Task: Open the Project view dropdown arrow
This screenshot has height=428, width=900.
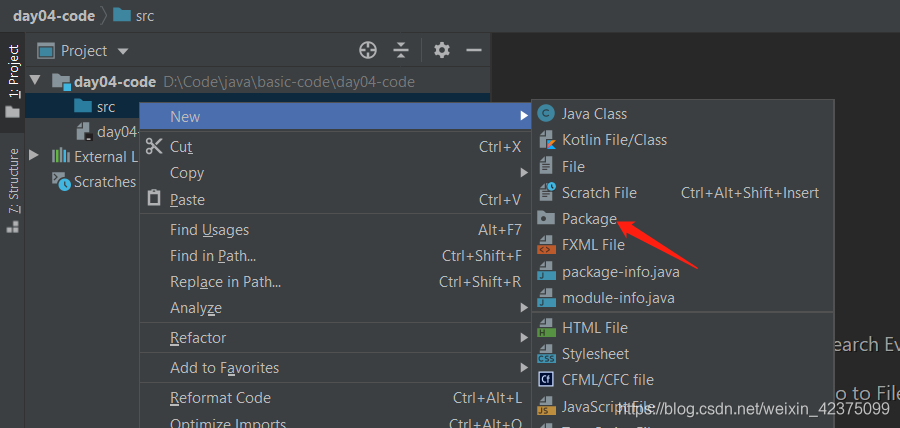Action: click(122, 51)
